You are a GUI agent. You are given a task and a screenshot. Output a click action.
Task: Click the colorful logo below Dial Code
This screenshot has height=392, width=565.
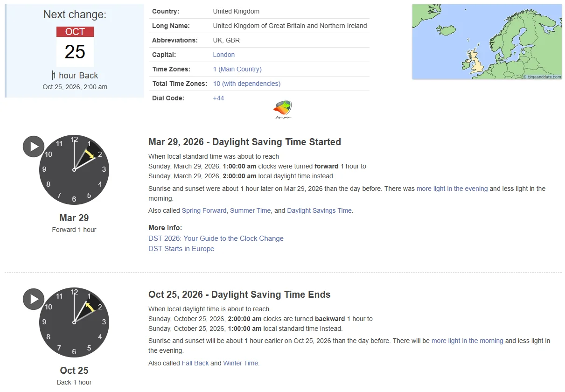282,109
